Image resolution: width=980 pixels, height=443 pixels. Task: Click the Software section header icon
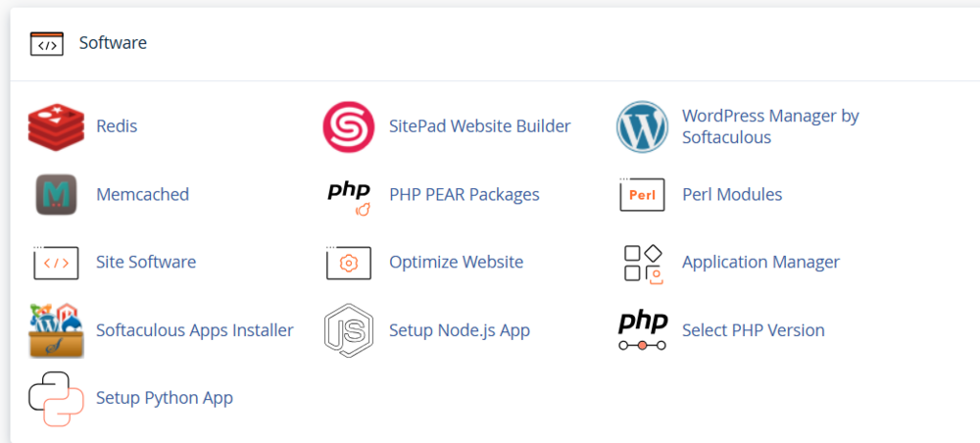[x=47, y=44]
